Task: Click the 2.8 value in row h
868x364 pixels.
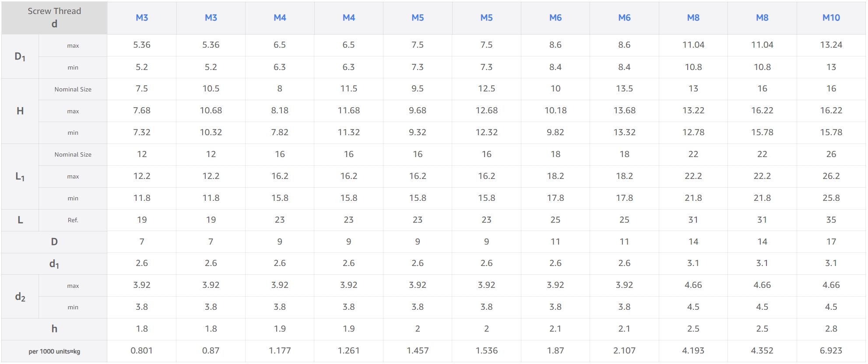Action: (x=830, y=329)
